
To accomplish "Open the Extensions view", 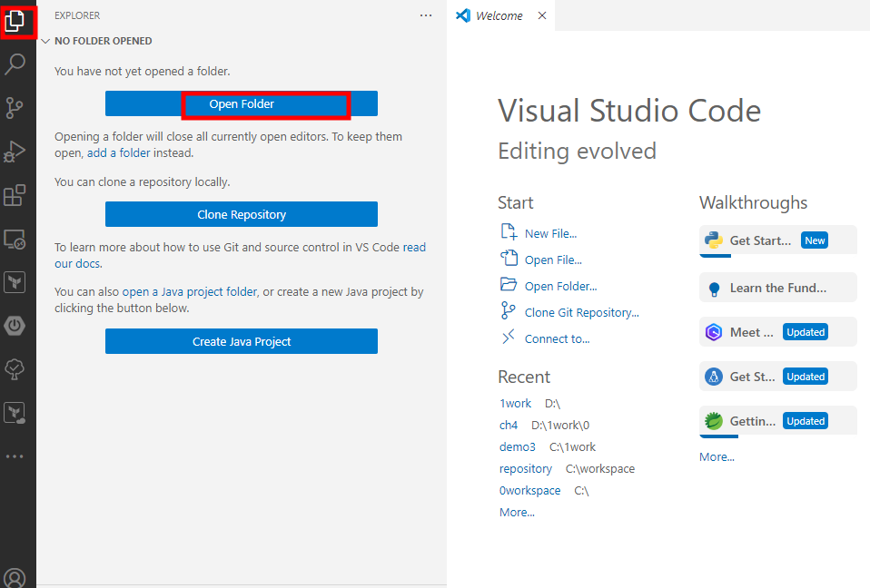I will coord(15,195).
